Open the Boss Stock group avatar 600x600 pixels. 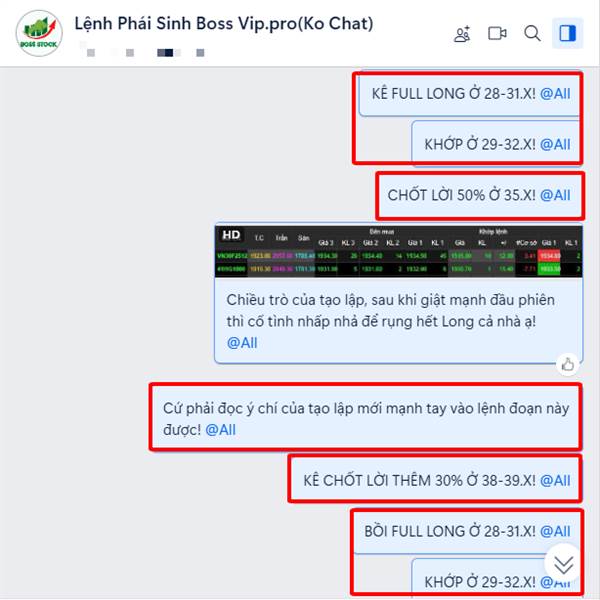pyautogui.click(x=39, y=33)
